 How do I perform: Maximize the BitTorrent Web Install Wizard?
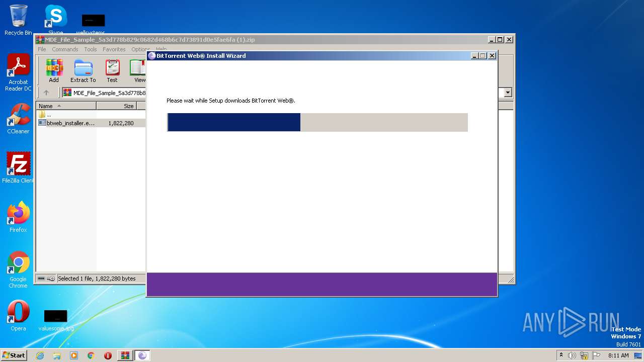(x=483, y=56)
